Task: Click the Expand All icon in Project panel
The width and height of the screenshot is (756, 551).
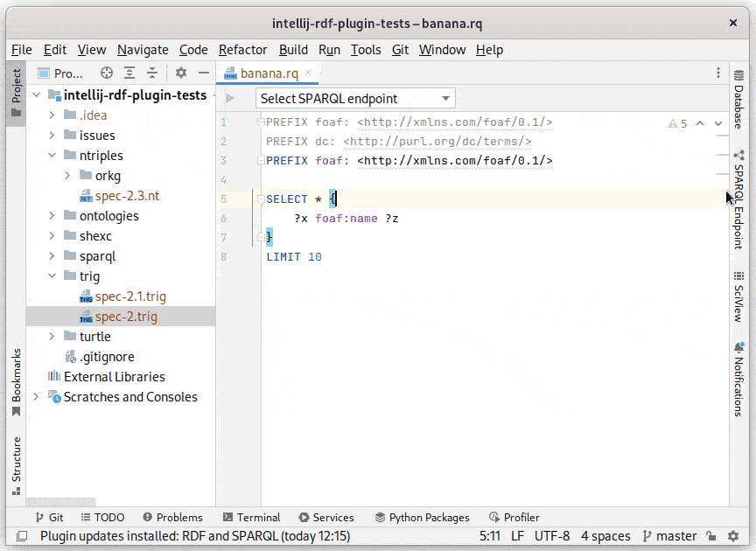Action: pos(129,73)
